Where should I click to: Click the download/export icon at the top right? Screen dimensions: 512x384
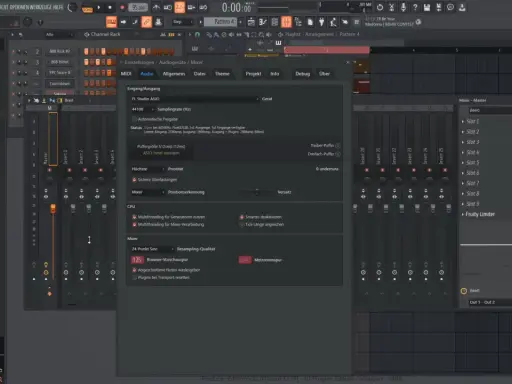(462, 7)
